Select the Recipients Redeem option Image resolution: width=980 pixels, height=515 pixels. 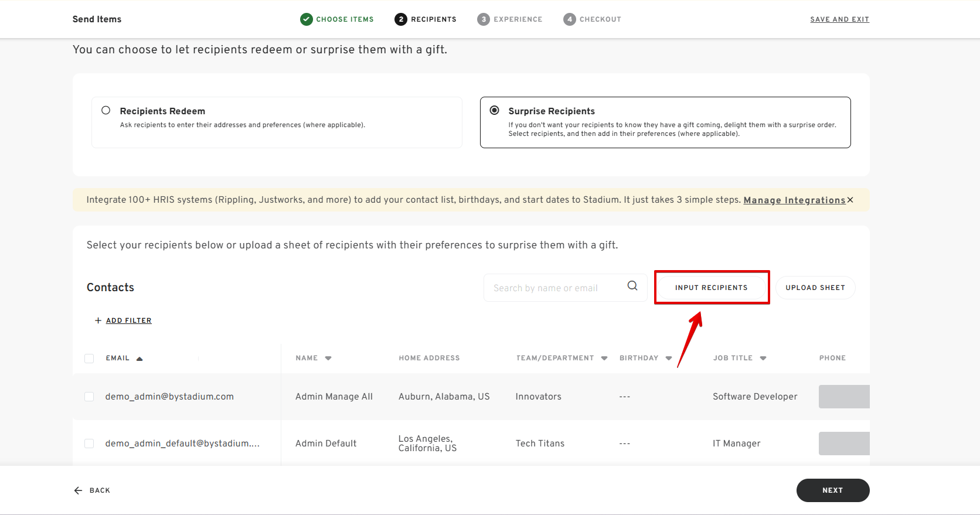pos(106,110)
